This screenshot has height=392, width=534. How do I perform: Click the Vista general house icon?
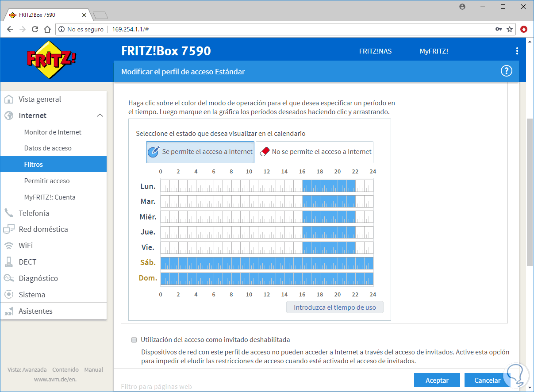[8, 99]
